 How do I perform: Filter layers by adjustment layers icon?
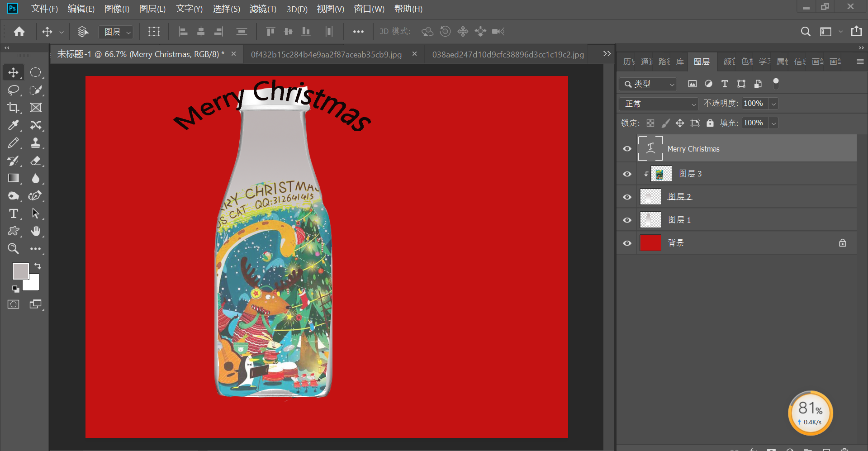coord(708,84)
